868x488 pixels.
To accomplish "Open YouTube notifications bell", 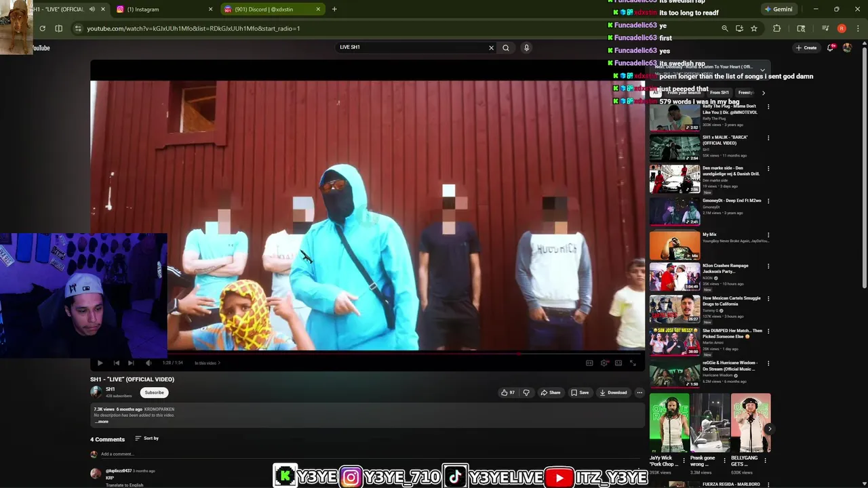I will tap(831, 47).
